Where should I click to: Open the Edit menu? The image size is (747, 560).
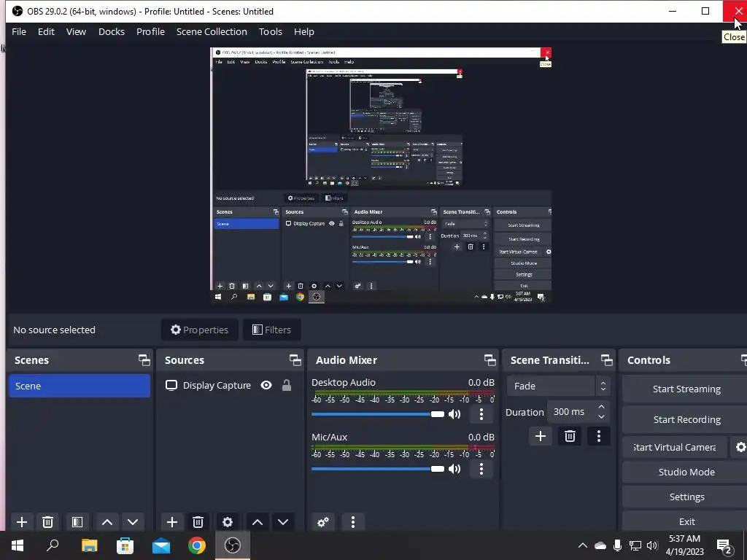(46, 32)
